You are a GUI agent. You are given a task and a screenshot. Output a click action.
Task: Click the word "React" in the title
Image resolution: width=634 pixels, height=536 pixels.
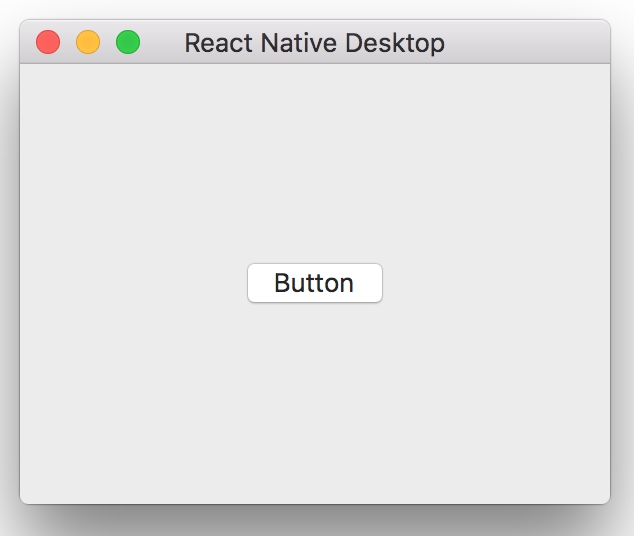point(219,43)
